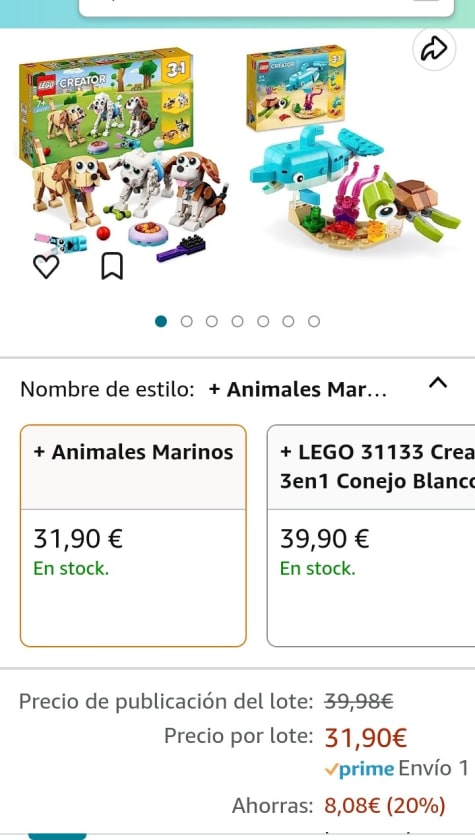Open the LEGO dolphin and turtle image
Viewport: 475px width, 840px height.
pos(352,148)
